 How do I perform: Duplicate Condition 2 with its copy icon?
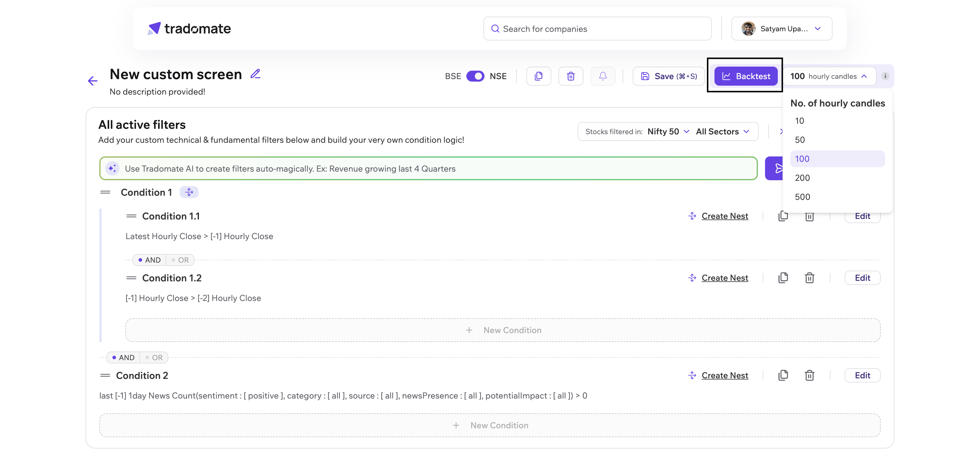[783, 375]
